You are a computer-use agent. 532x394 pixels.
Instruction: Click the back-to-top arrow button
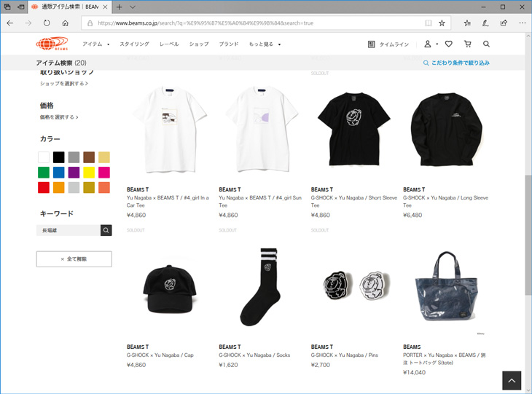[x=512, y=380]
